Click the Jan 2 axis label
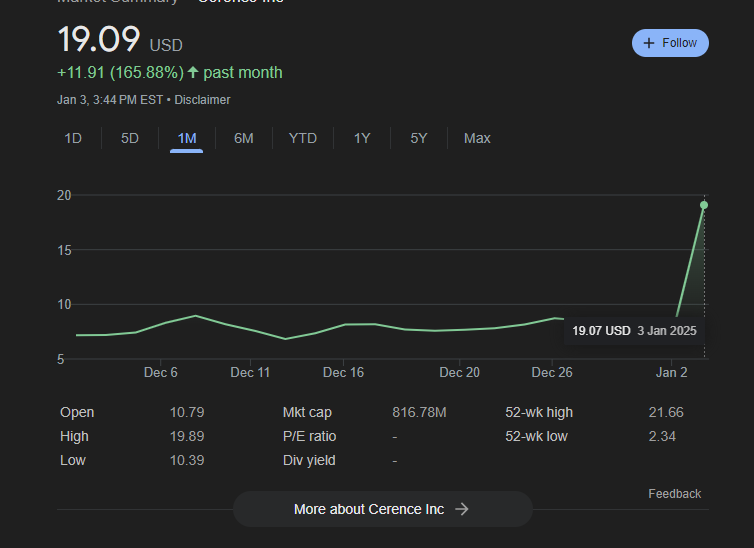Screen dimensions: 754x548 pyautogui.click(x=671, y=373)
